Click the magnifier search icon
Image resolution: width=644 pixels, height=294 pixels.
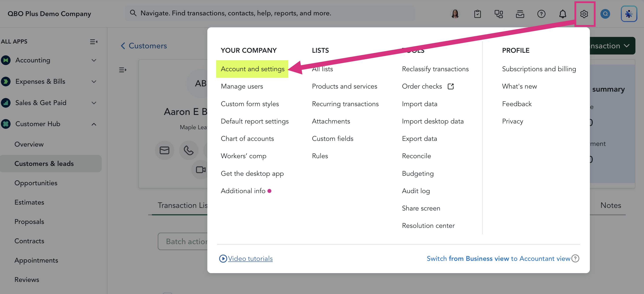tap(133, 13)
